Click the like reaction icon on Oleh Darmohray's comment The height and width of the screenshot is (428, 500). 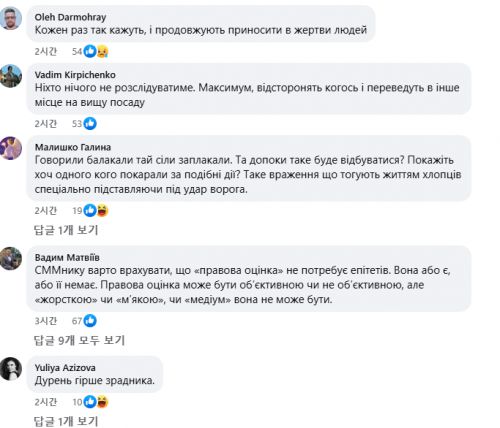click(90, 51)
